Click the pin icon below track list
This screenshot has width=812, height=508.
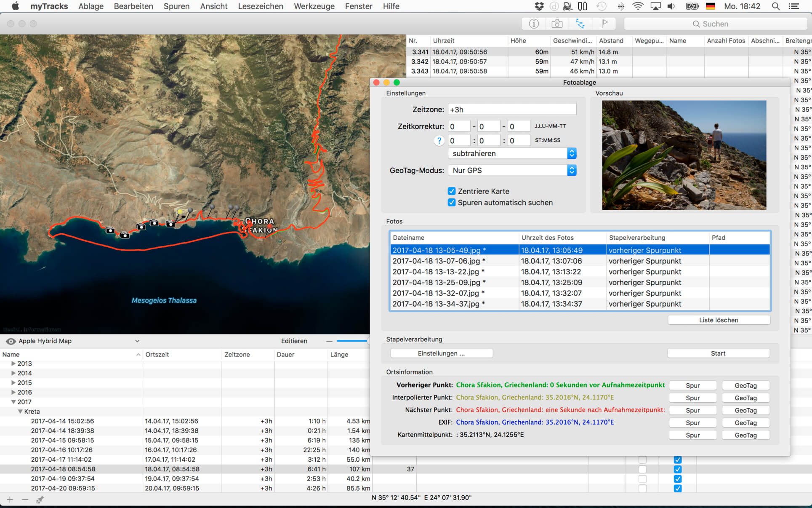click(40, 500)
